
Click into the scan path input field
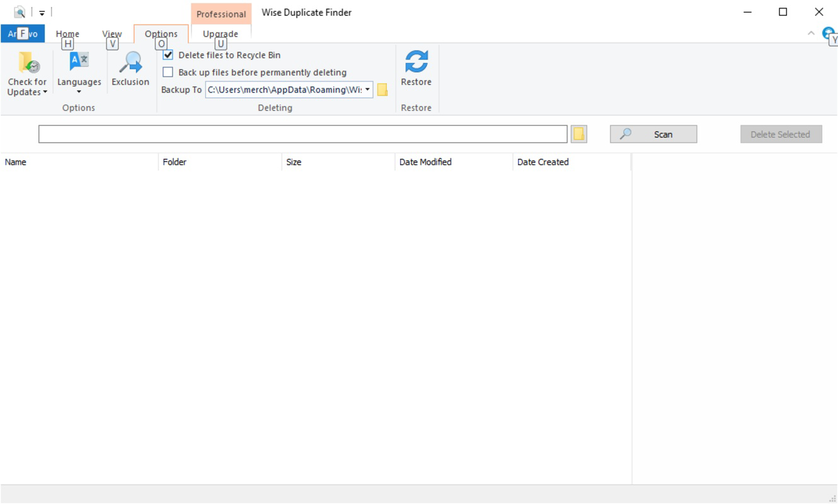pyautogui.click(x=303, y=134)
